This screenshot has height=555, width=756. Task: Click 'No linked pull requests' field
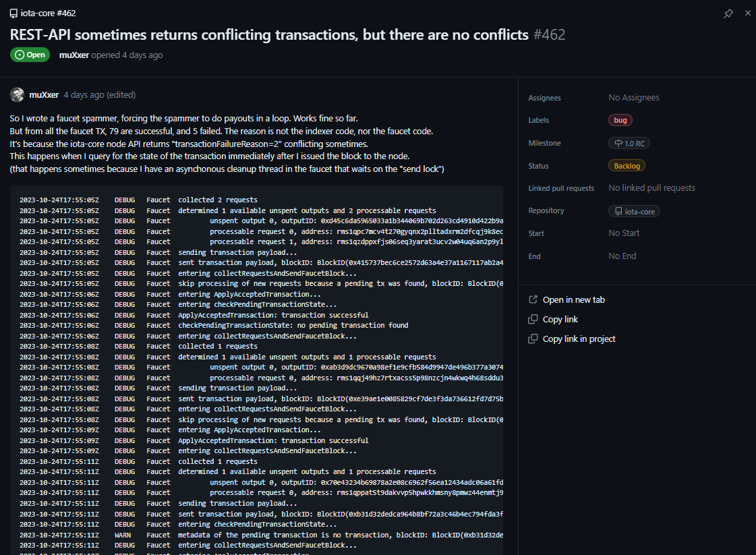click(x=652, y=188)
